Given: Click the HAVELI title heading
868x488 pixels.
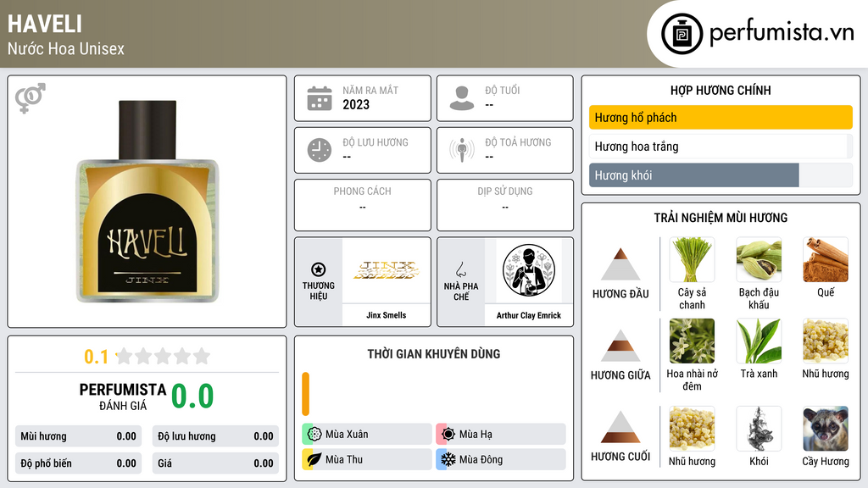Looking at the screenshot, I should (45, 24).
